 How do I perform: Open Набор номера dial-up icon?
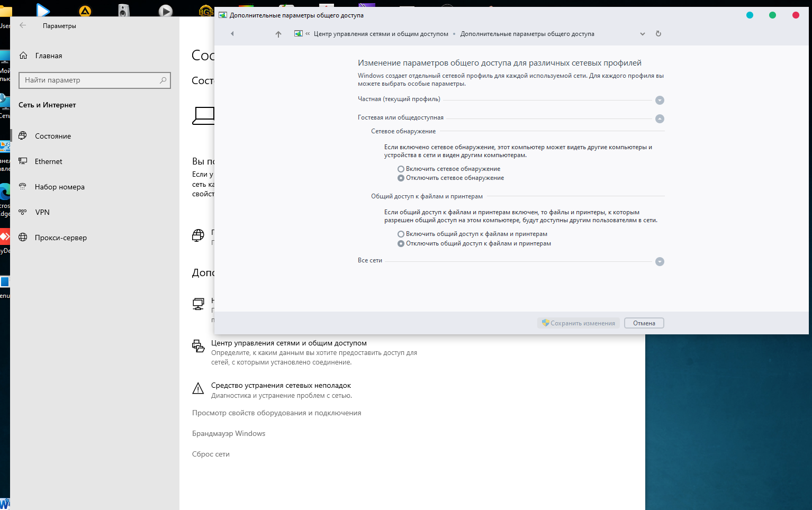pos(23,187)
